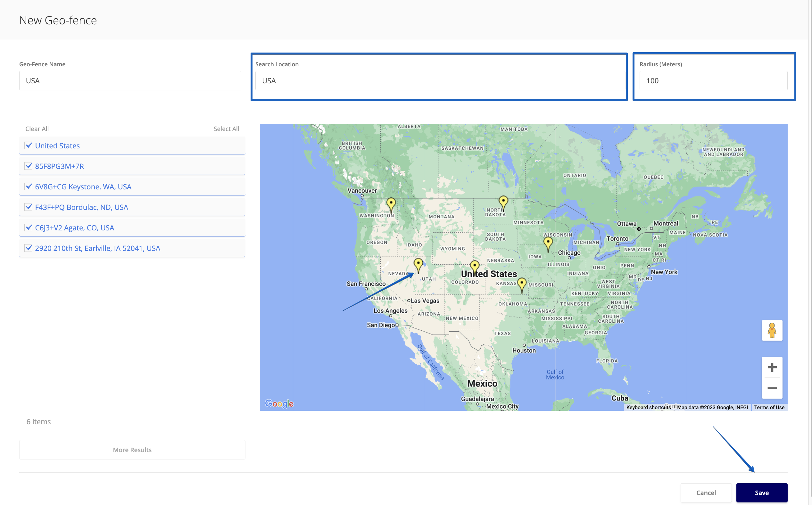
Task: Open the Google logo on map
Action: click(279, 403)
